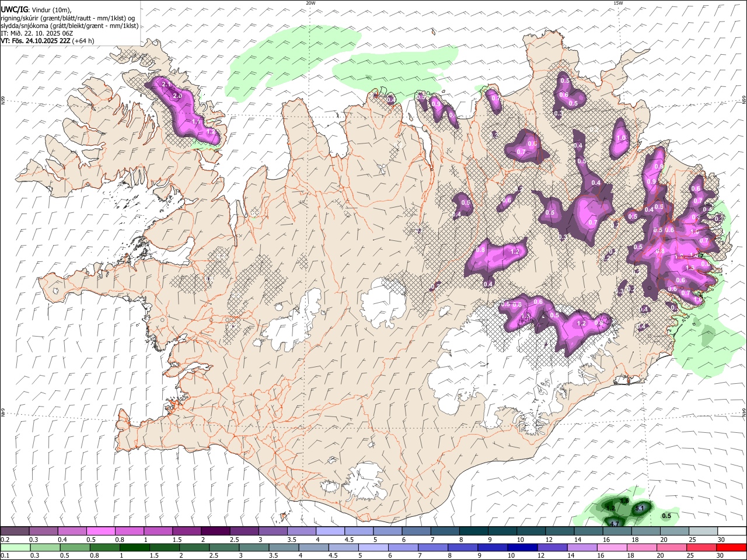Select the darkest green rain swatch between 1 and 1.5

coord(134,548)
